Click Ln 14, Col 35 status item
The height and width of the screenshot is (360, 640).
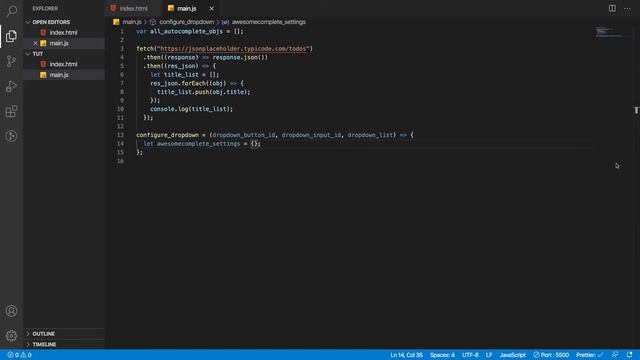(407, 355)
